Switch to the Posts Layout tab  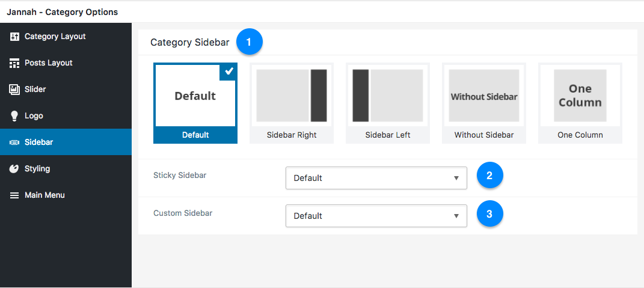click(x=66, y=63)
